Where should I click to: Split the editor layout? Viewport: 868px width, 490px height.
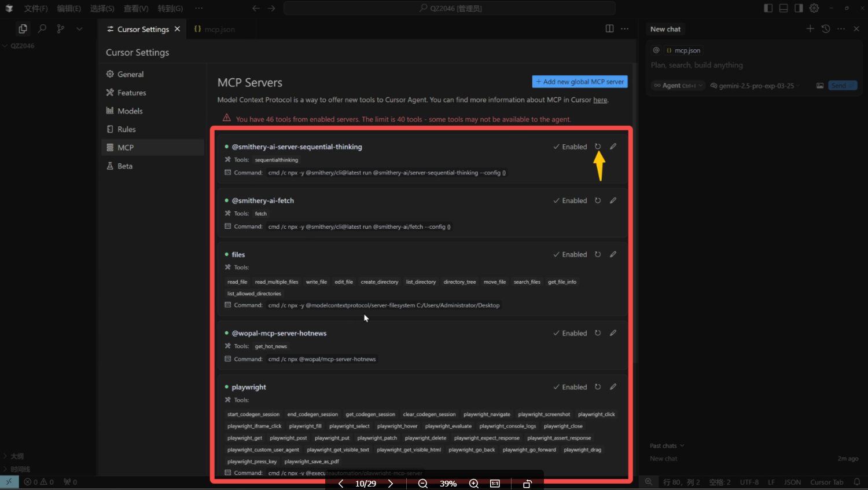pos(609,29)
